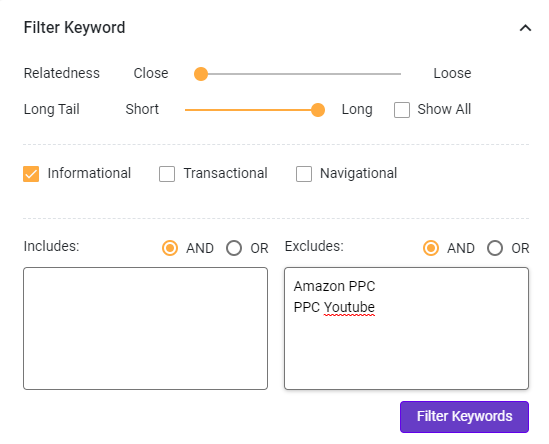This screenshot has height=444, width=549.
Task: Collapse the Filter Keyword panel chevron
Action: (x=525, y=28)
